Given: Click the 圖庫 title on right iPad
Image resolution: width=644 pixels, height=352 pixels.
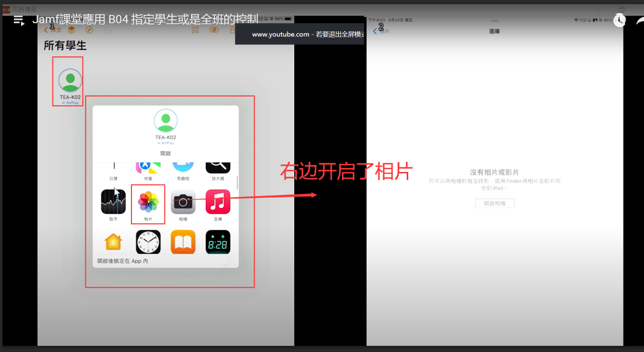Looking at the screenshot, I should (x=495, y=31).
